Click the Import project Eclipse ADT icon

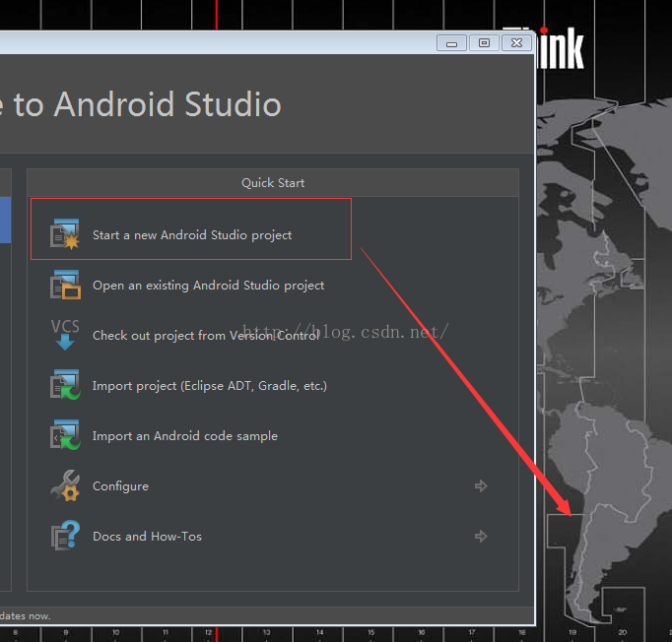[x=65, y=385]
